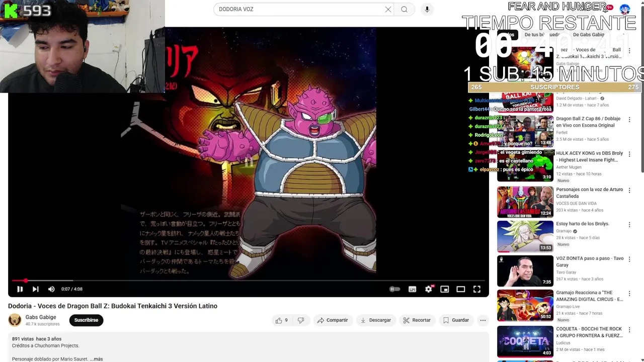
Task: Open Dragon Ball Z Cap 86 Doblaje thumbnail
Action: click(525, 131)
